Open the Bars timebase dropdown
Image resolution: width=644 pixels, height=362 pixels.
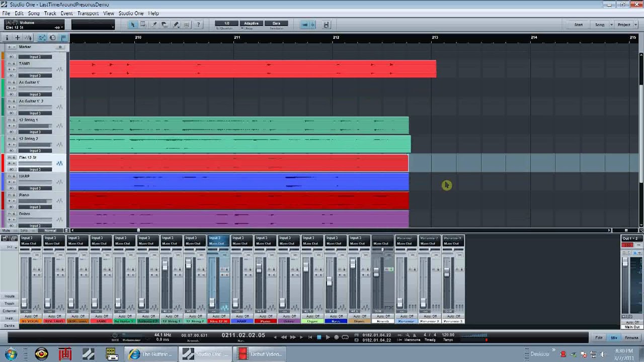tap(276, 23)
